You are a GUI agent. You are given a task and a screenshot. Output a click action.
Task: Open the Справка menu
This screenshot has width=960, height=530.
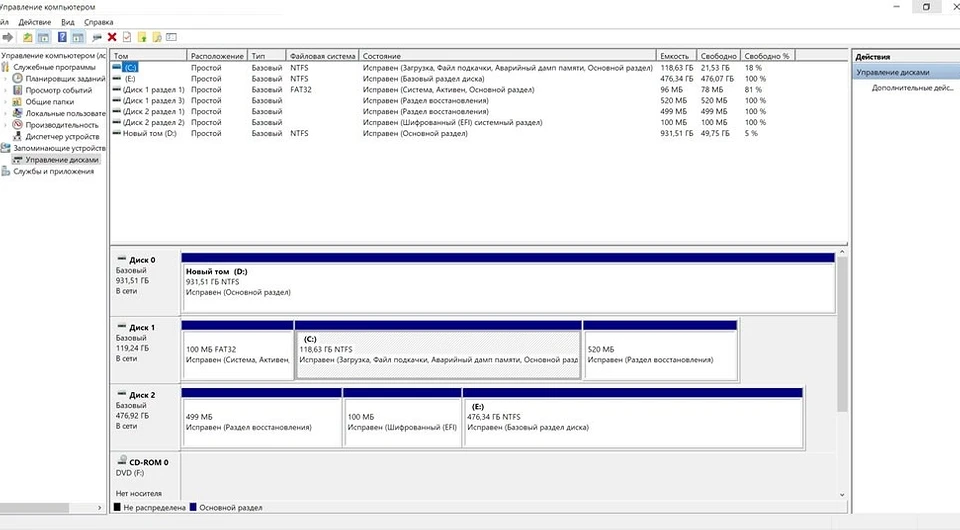pyautogui.click(x=98, y=21)
